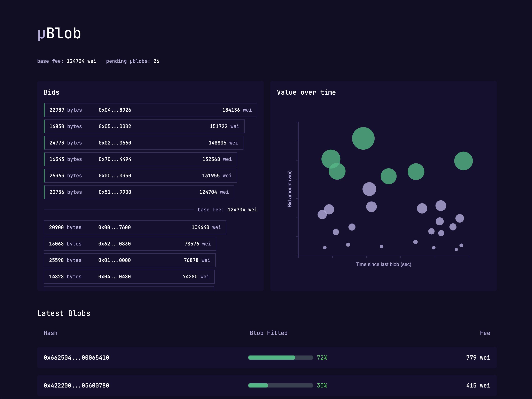The image size is (532, 399).
Task: Click the 779 wei fee value
Action: (478, 358)
